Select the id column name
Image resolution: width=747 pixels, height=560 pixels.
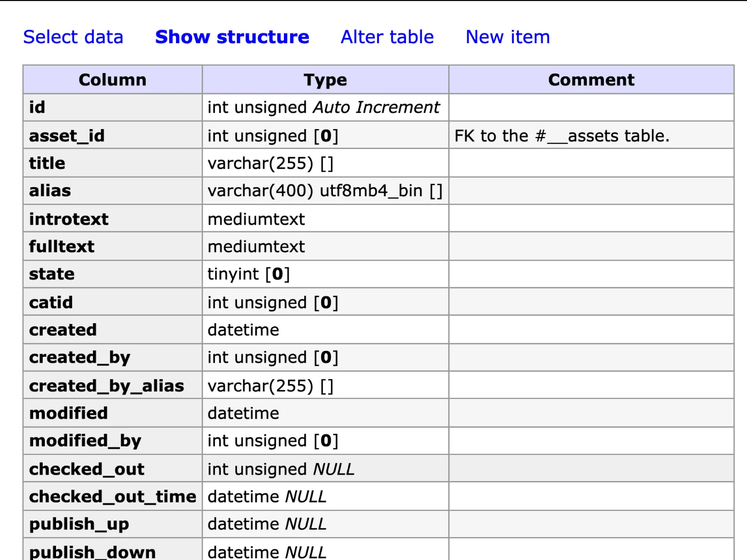pyautogui.click(x=37, y=107)
